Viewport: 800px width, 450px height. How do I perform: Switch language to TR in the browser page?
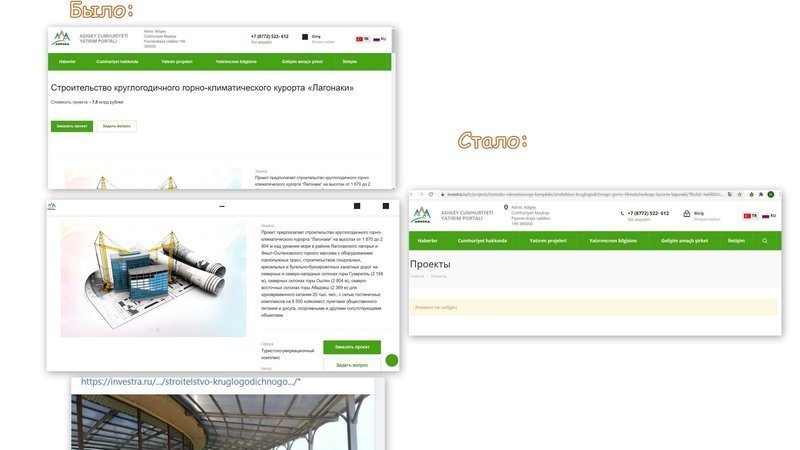[750, 216]
